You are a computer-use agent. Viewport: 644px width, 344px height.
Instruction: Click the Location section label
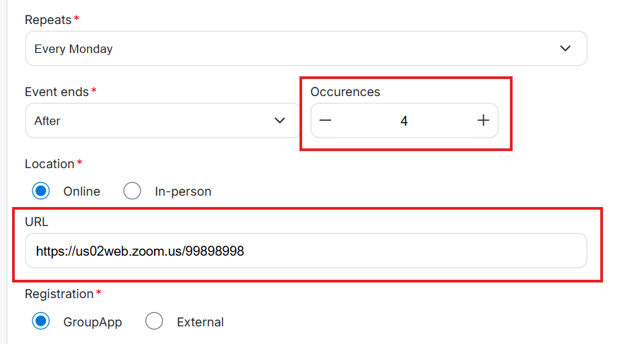49,164
